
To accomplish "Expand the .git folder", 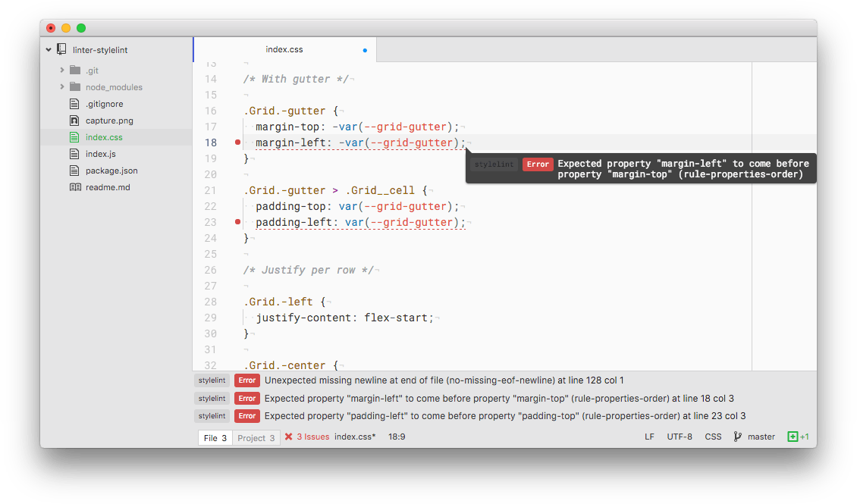I will (x=64, y=70).
